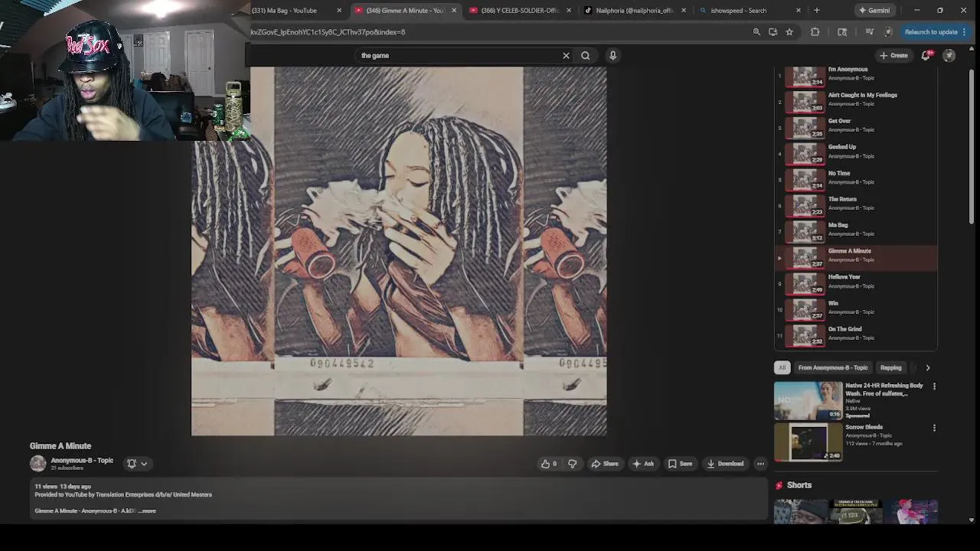Image resolution: width=980 pixels, height=551 pixels.
Task: Click the Ask button
Action: pyautogui.click(x=643, y=464)
